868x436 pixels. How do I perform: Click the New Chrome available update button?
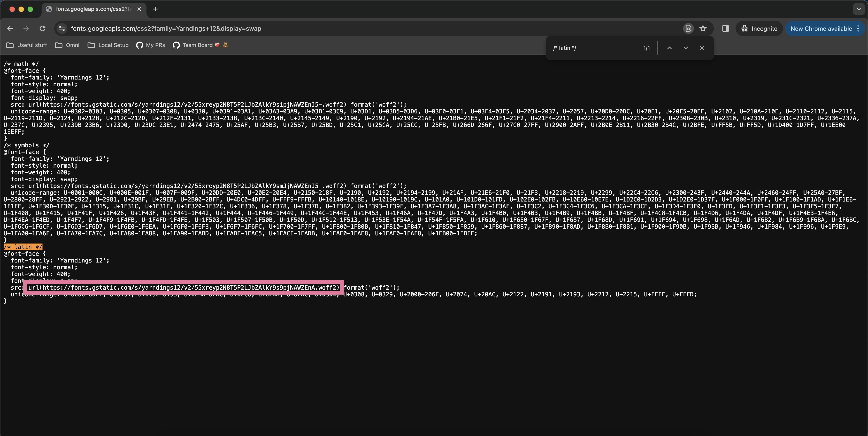[x=821, y=29]
